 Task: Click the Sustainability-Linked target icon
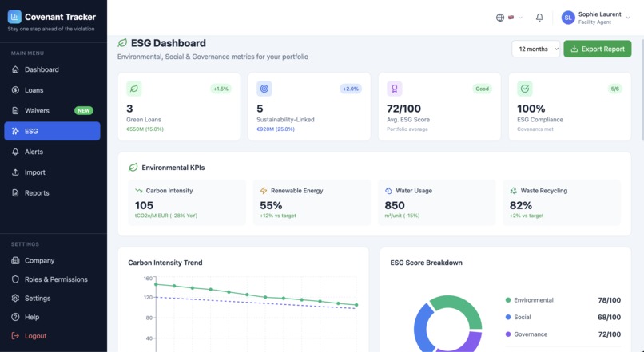coord(264,89)
